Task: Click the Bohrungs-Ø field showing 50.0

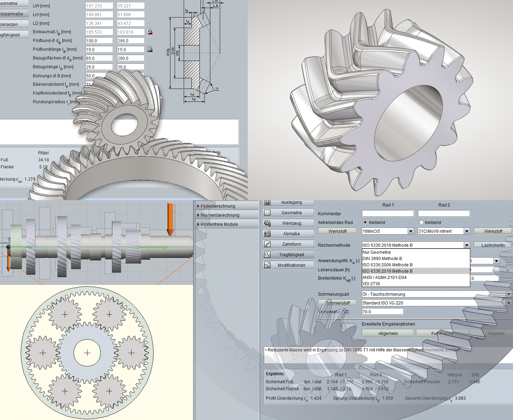Action: tap(99, 76)
